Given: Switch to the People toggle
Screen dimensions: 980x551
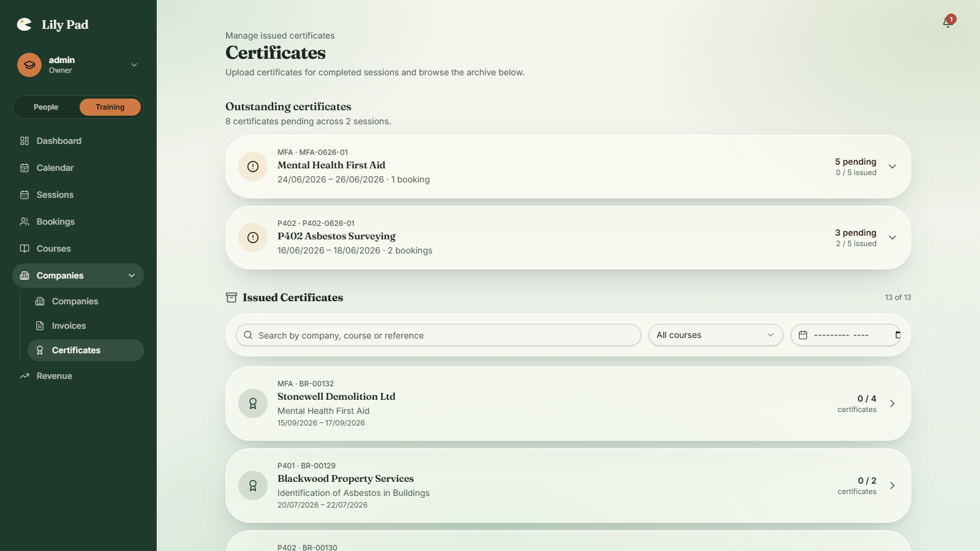Looking at the screenshot, I should point(46,107).
